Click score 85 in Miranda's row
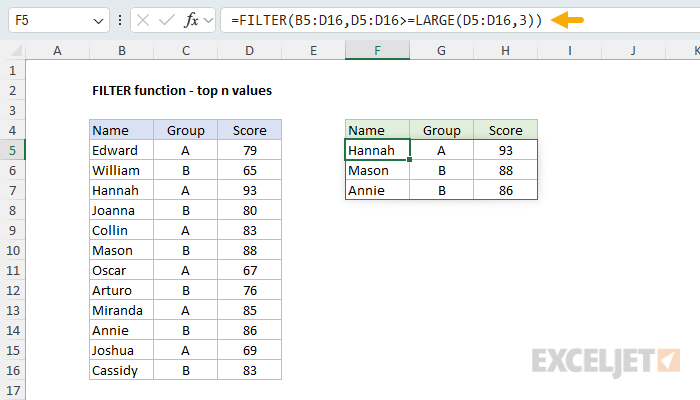The width and height of the screenshot is (700, 400). click(250, 310)
